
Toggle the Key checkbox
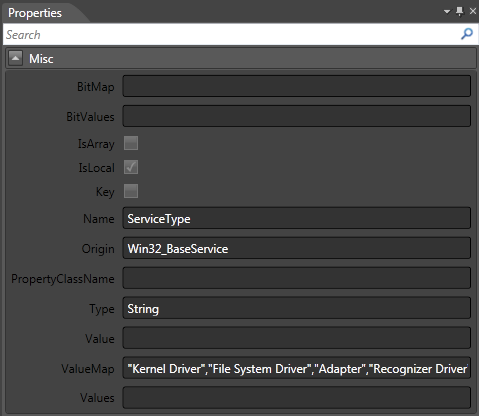coord(131,191)
